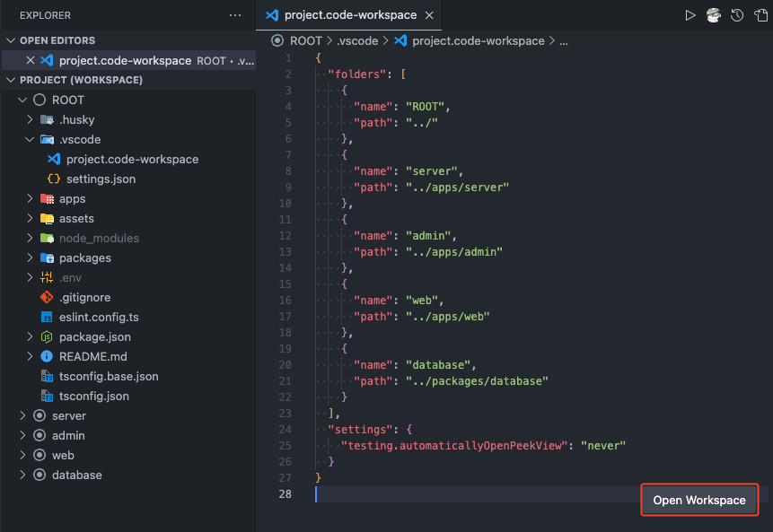Click the "never" value on line 25
The height and width of the screenshot is (532, 773).
603,445
